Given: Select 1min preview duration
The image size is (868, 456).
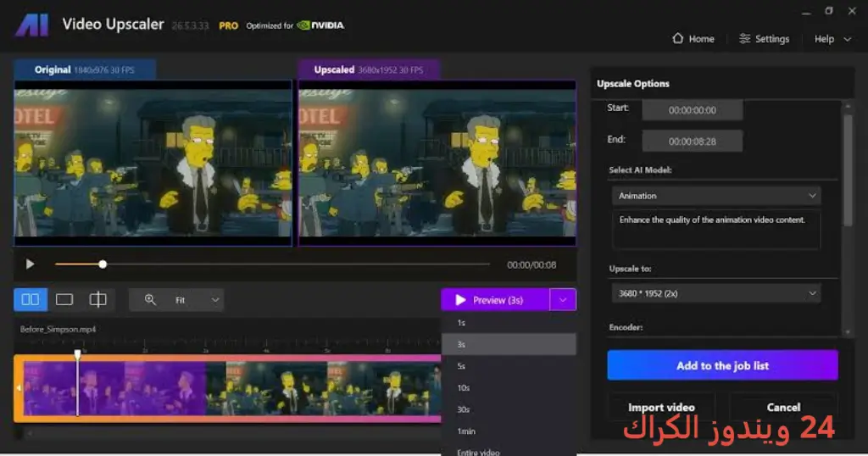Looking at the screenshot, I should click(509, 431).
